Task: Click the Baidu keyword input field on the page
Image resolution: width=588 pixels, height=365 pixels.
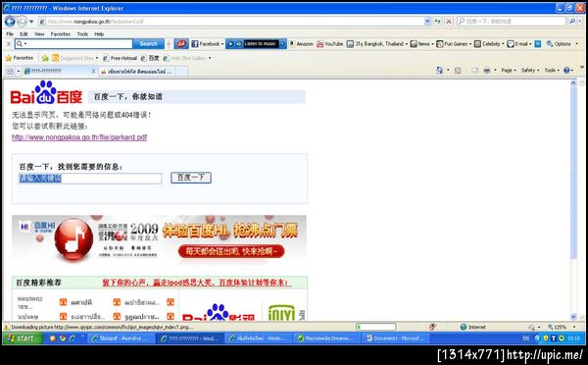Action: 90,179
